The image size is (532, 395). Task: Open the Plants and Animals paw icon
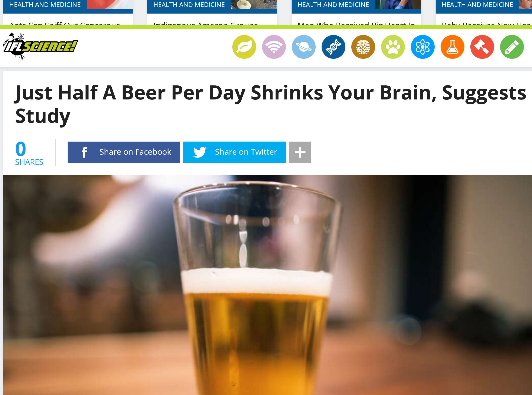(393, 47)
